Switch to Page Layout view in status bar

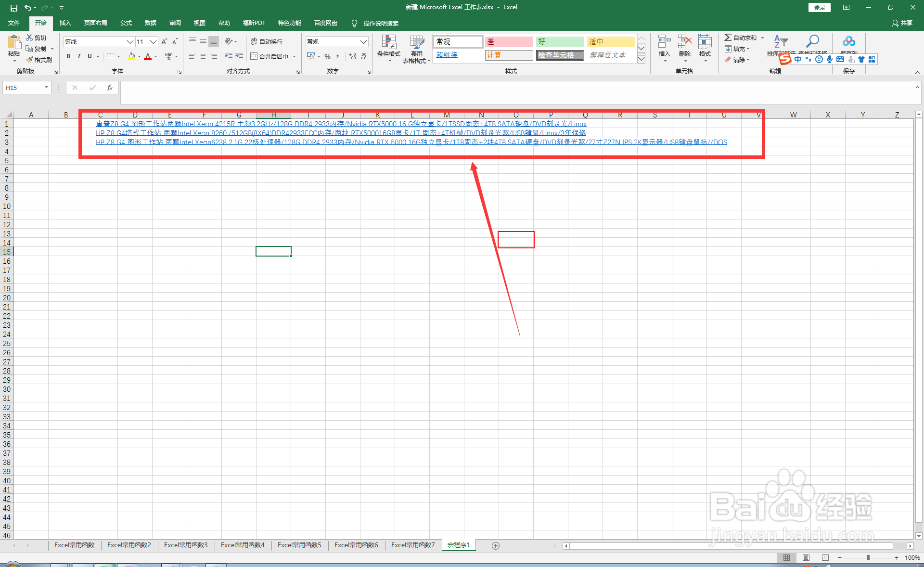(x=806, y=557)
